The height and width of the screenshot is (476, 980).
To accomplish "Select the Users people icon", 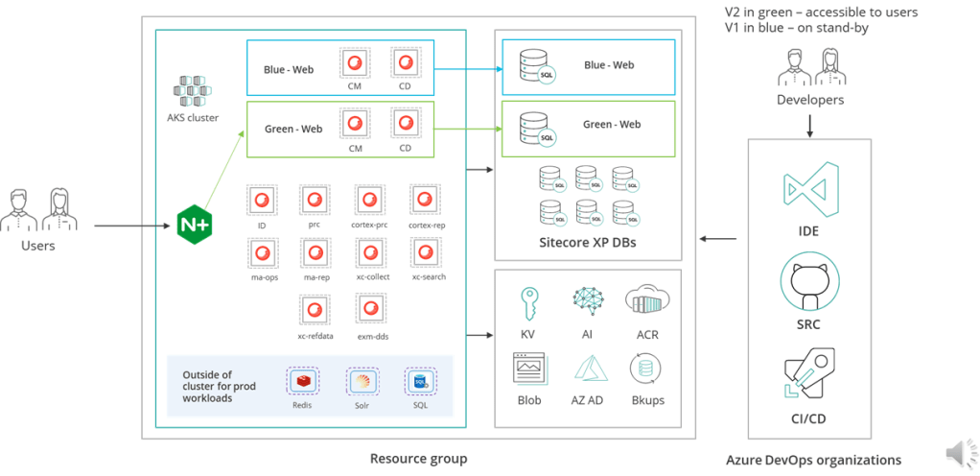I will [39, 210].
